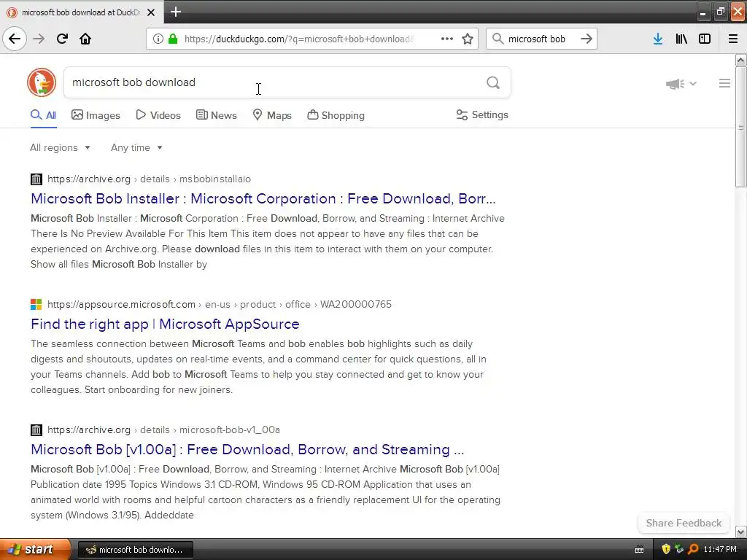The height and width of the screenshot is (560, 747).
Task: Close the microsoft bob download tab
Action: point(151,12)
